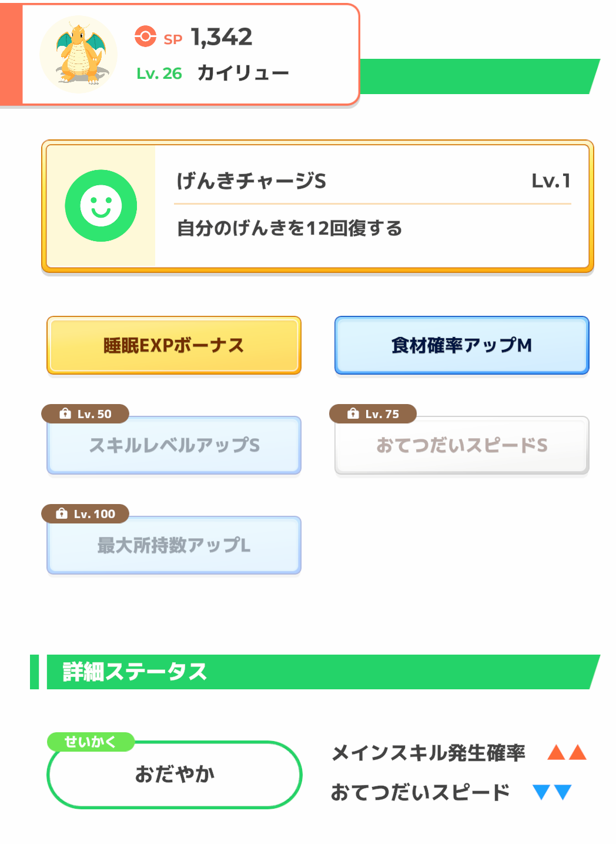Tap the locked スキルレベルアップS sub skill
This screenshot has width=616, height=844.
pyautogui.click(x=174, y=445)
